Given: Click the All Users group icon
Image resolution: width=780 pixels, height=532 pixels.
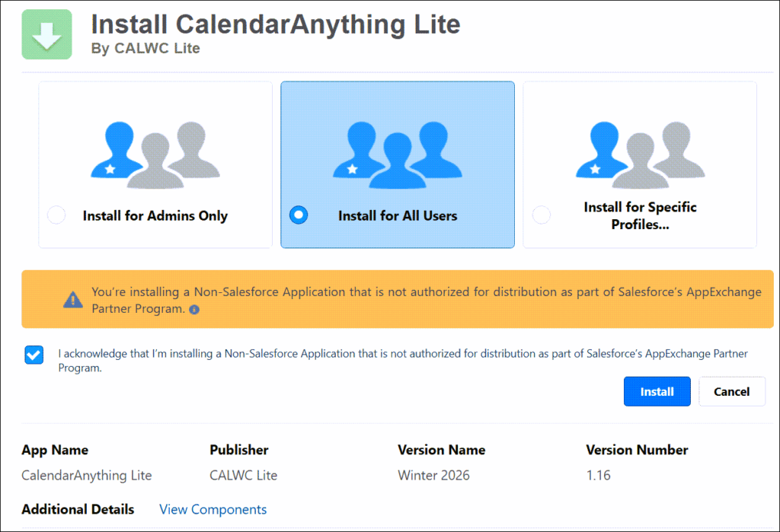Looking at the screenshot, I should [398, 155].
